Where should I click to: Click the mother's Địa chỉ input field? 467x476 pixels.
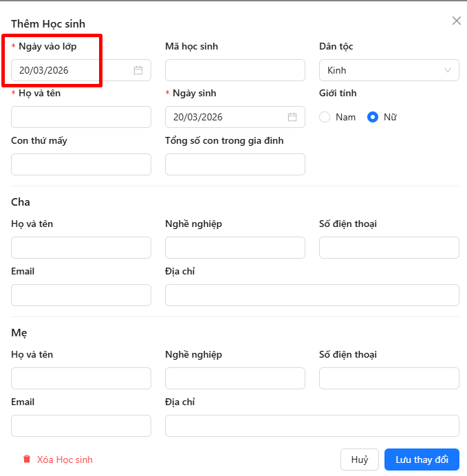[312, 426]
